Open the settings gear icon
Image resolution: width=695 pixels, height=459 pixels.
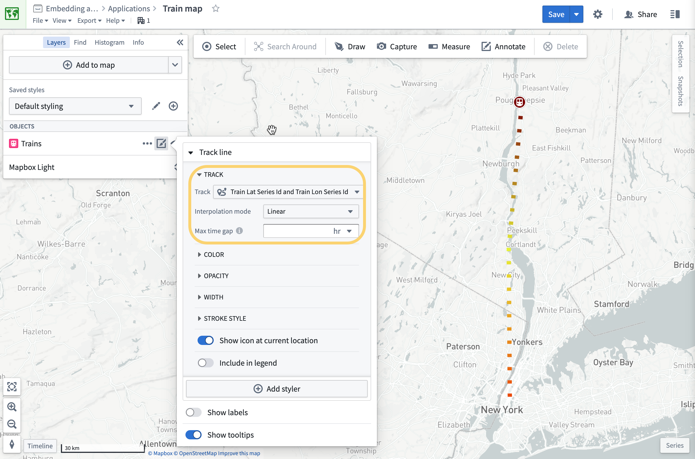point(597,14)
